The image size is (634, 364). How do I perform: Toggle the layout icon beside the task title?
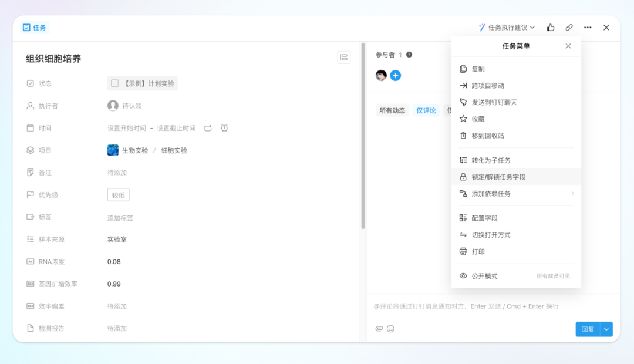pos(343,58)
